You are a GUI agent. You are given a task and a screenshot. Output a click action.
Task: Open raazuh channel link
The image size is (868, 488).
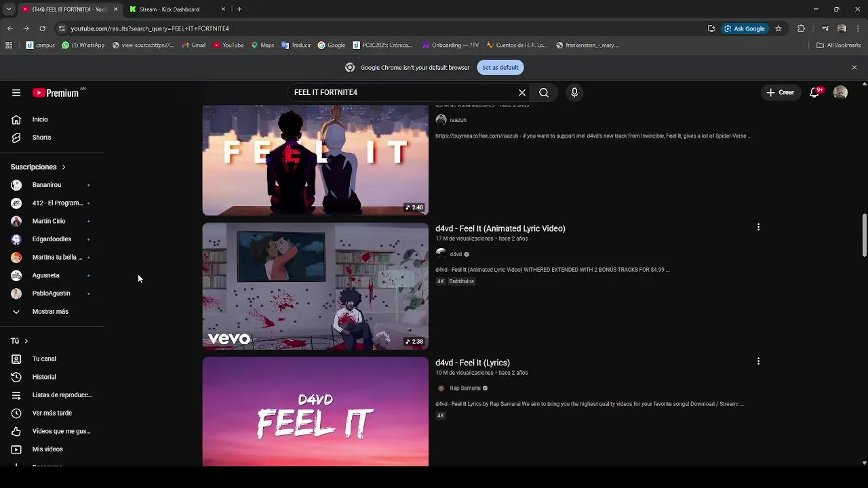pyautogui.click(x=458, y=120)
